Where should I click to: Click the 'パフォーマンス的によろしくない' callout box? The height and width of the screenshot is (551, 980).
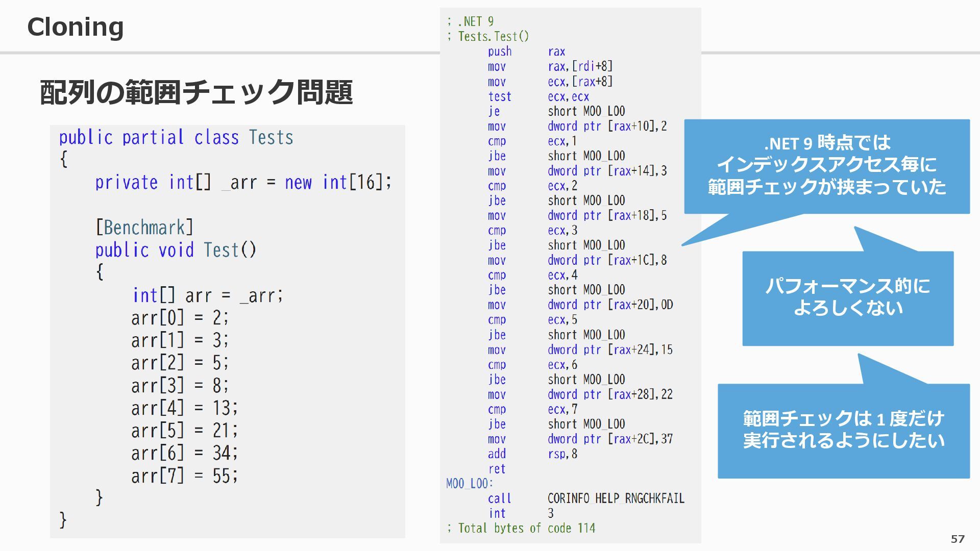click(x=847, y=297)
